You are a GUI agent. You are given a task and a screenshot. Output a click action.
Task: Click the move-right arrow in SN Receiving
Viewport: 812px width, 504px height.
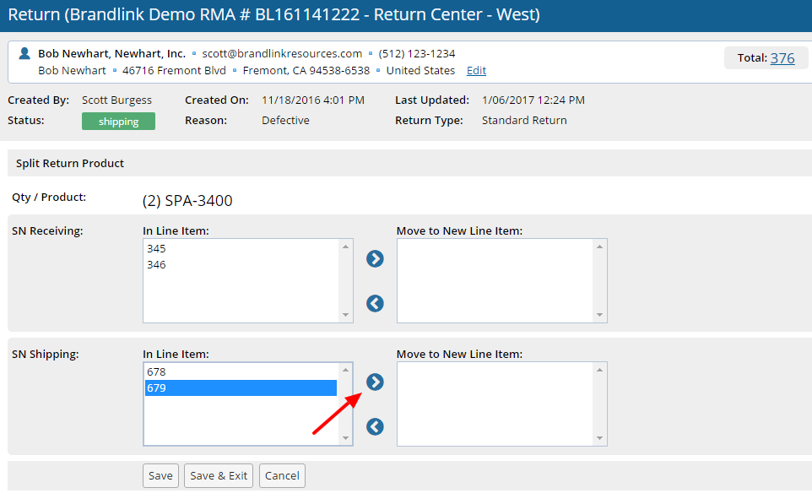(375, 259)
